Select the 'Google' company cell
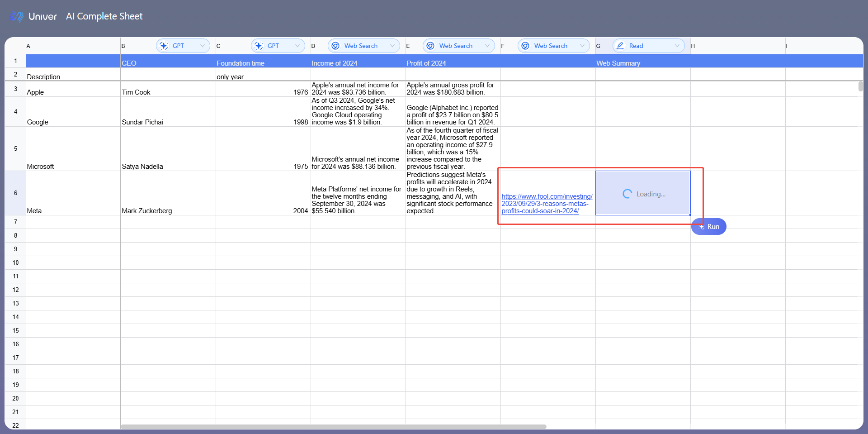Viewport: 868px width, 434px height. [x=73, y=112]
